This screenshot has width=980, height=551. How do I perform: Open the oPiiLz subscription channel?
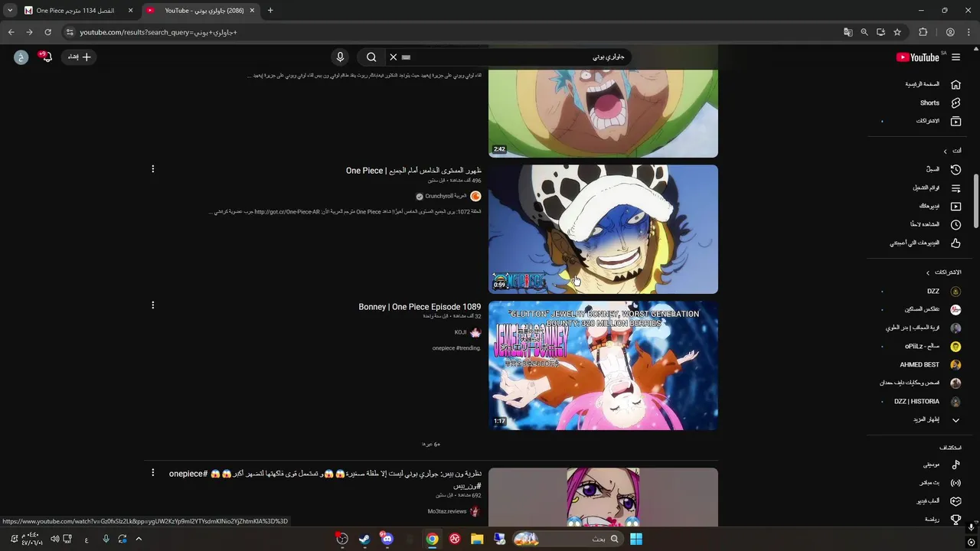[x=923, y=346]
